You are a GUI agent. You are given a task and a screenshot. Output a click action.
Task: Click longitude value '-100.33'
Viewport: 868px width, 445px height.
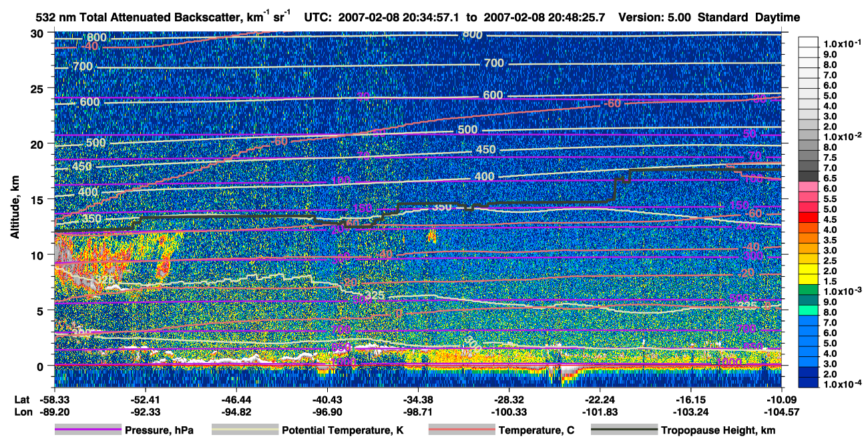(509, 412)
